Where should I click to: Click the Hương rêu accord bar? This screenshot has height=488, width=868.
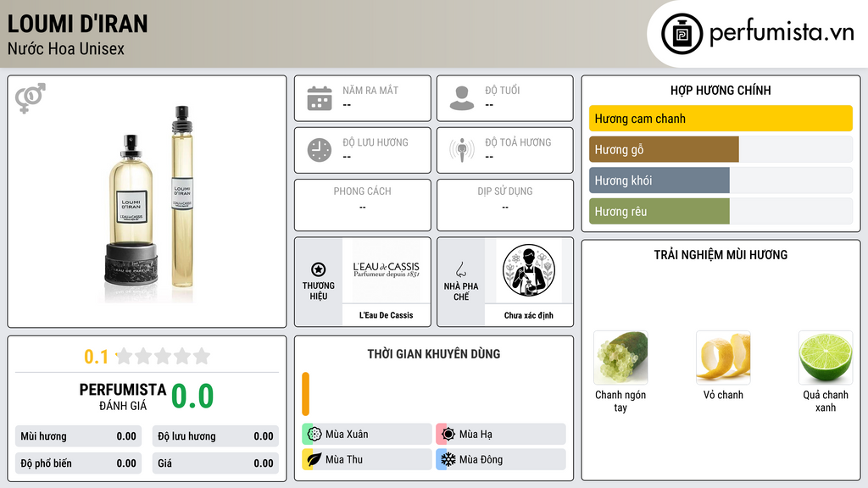(x=721, y=211)
